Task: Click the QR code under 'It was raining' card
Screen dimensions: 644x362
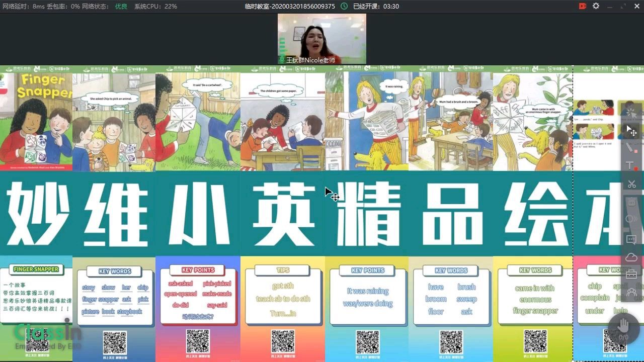Action: [368, 341]
